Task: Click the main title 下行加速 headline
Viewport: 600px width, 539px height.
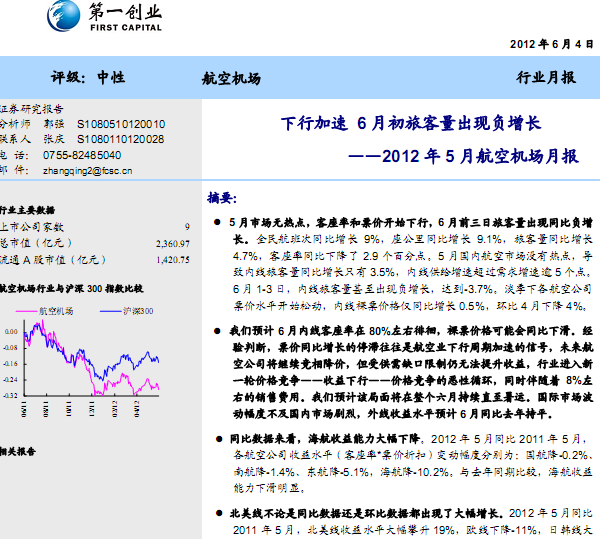Action: point(410,124)
